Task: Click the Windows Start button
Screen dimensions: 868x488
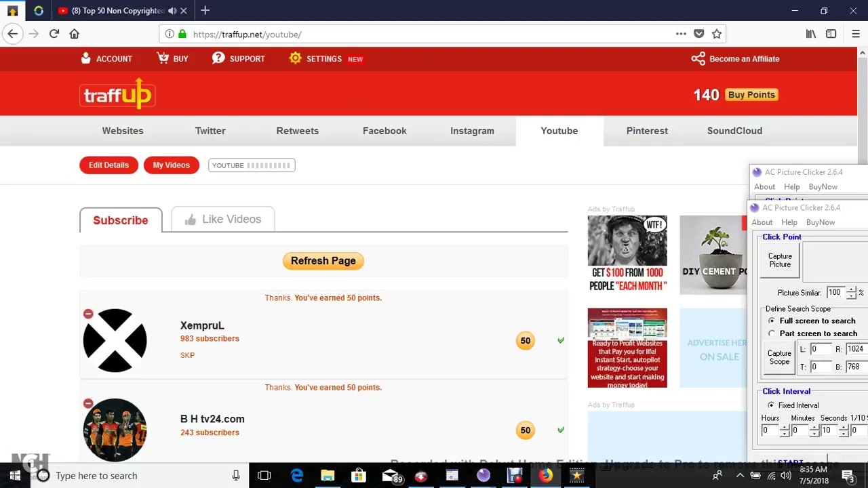Action: point(14,476)
